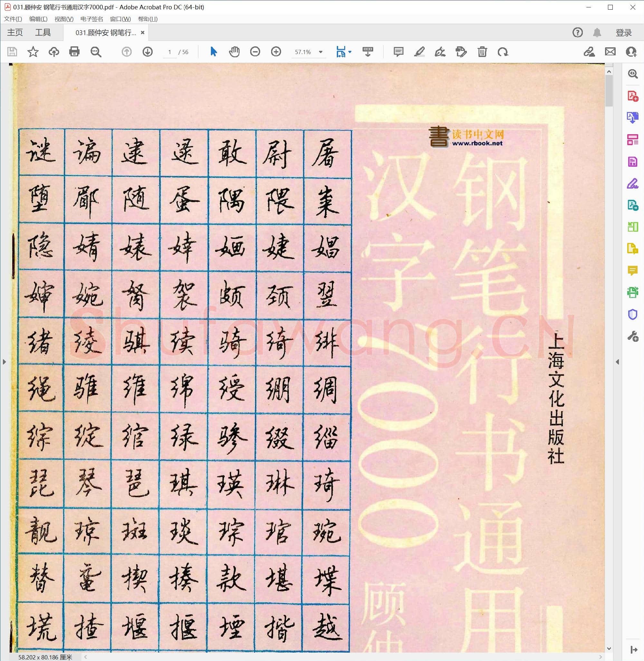Select the Highlight text tool
The height and width of the screenshot is (661, 644).
420,52
